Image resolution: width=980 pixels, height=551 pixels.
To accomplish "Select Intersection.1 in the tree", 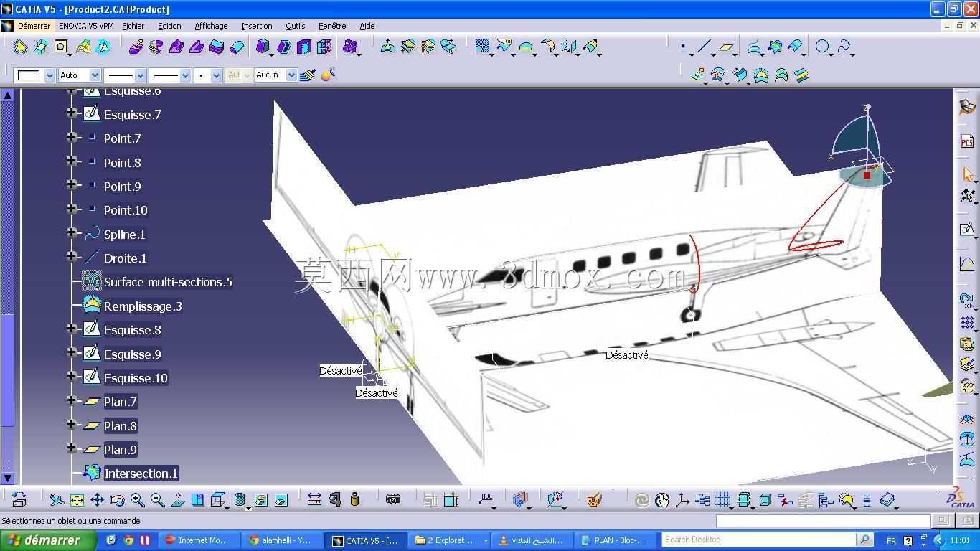I will point(141,474).
